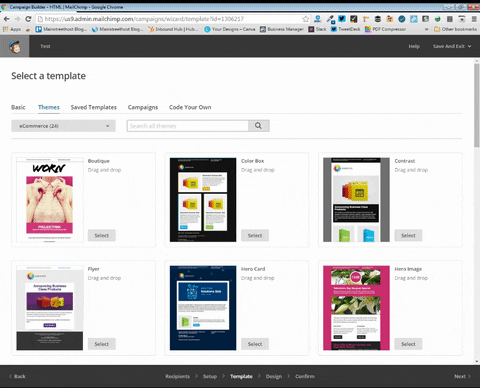Click the search magnifier button for themes
This screenshot has width=480, height=388.
(x=259, y=126)
